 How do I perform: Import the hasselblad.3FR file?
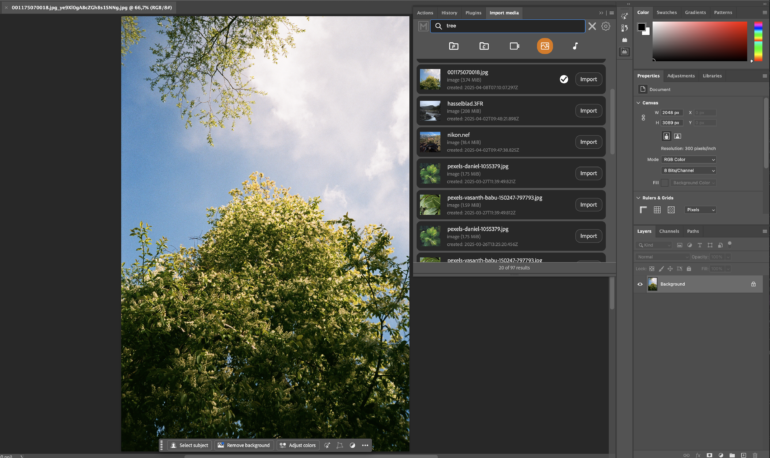click(588, 111)
